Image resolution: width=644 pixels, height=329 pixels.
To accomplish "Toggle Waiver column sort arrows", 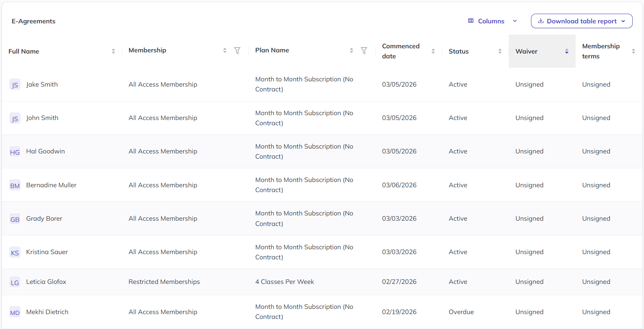I will [567, 51].
